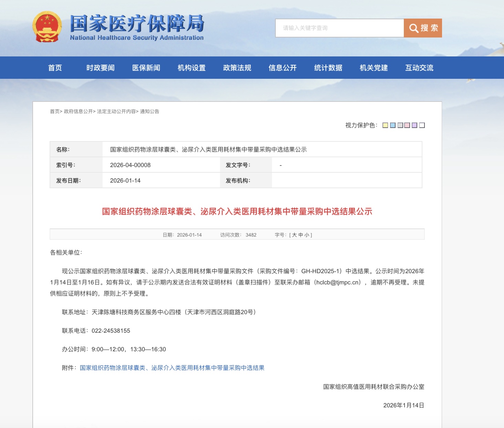Select the blue eye-protection color swatch
The height and width of the screenshot is (428, 504).
pos(392,125)
